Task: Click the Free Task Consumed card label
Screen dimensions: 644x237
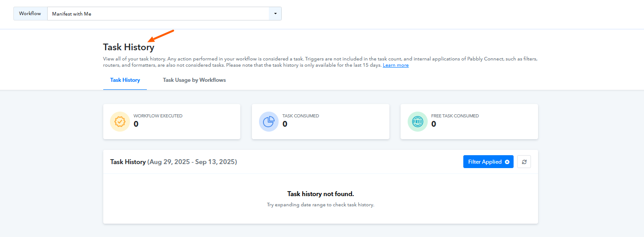Action: [x=455, y=116]
